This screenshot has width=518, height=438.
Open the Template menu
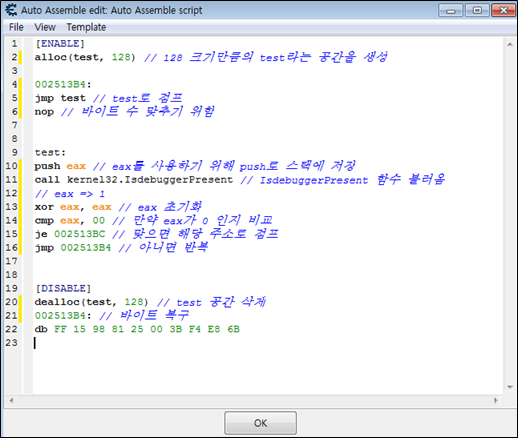pos(86,27)
